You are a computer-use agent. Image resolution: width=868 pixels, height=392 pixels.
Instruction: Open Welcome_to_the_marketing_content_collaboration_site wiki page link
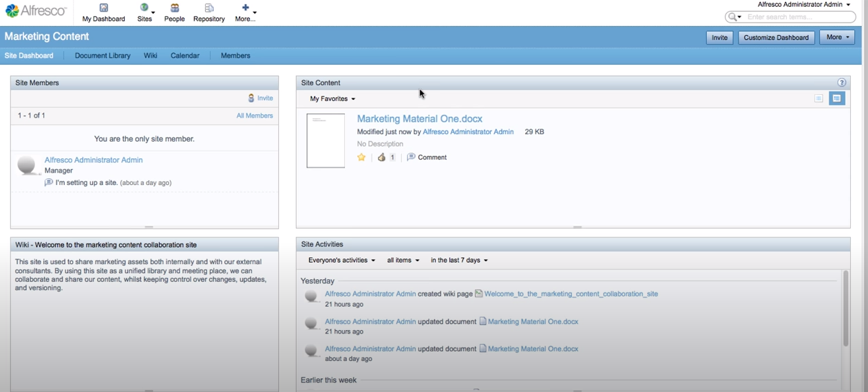point(571,294)
